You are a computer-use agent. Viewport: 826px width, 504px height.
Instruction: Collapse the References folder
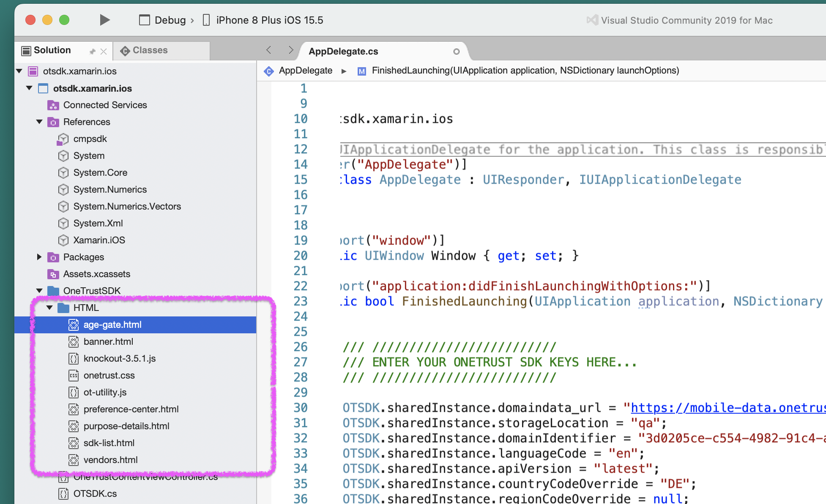[x=39, y=122]
